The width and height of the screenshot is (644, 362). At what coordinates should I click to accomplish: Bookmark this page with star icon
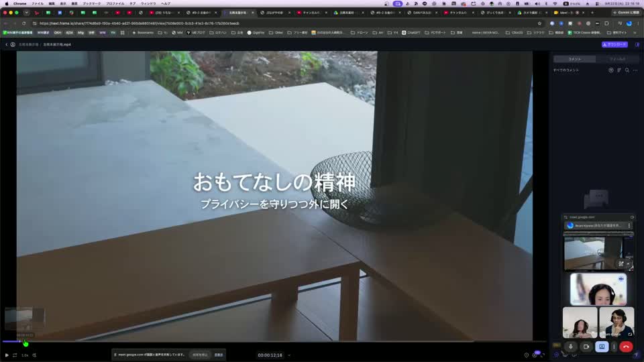[x=539, y=23]
